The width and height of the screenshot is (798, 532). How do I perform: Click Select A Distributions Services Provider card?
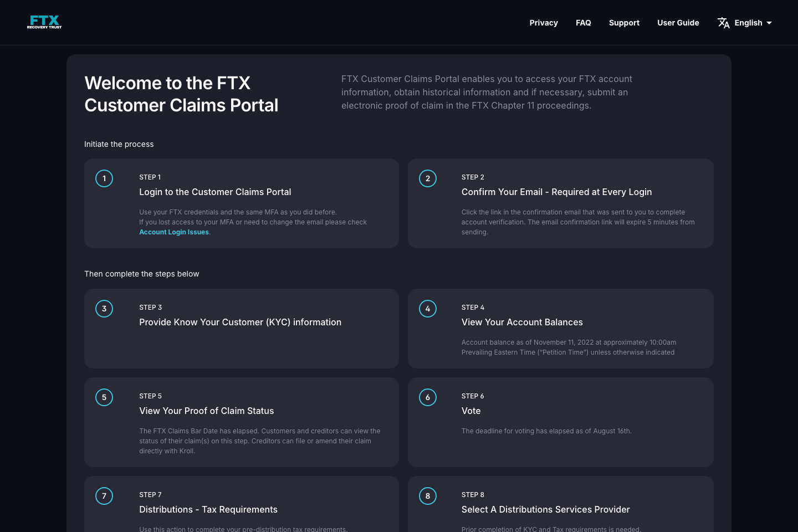[x=545, y=509]
